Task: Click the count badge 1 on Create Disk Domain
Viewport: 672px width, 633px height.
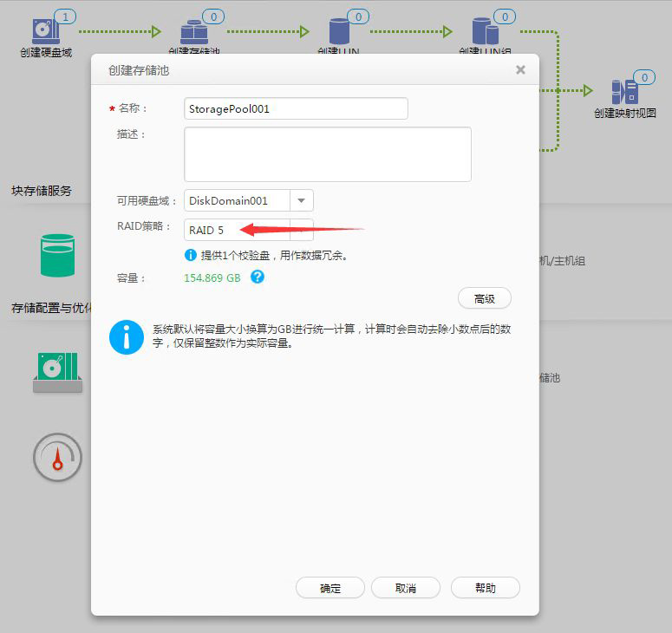Action: coord(65,16)
